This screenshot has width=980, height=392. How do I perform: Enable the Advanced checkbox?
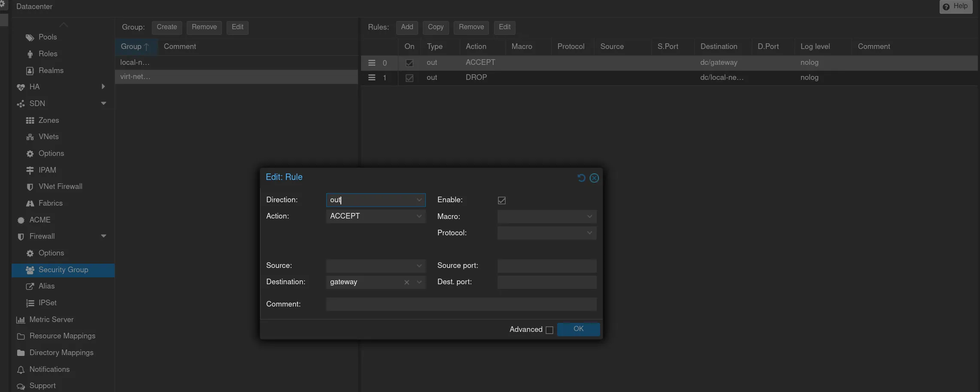tap(549, 330)
